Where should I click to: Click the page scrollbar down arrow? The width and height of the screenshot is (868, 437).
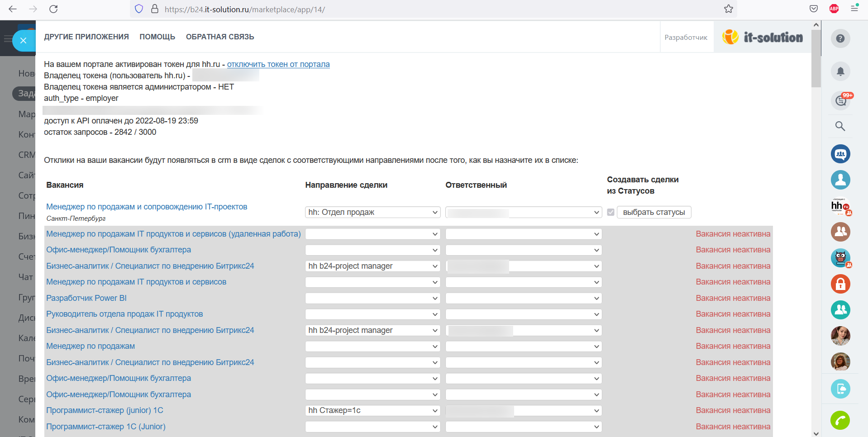(x=816, y=433)
